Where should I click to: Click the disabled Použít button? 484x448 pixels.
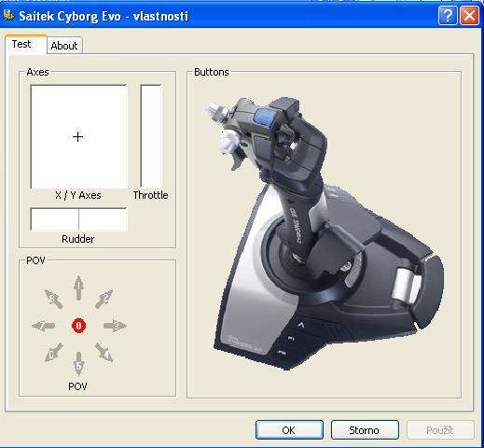(x=440, y=430)
